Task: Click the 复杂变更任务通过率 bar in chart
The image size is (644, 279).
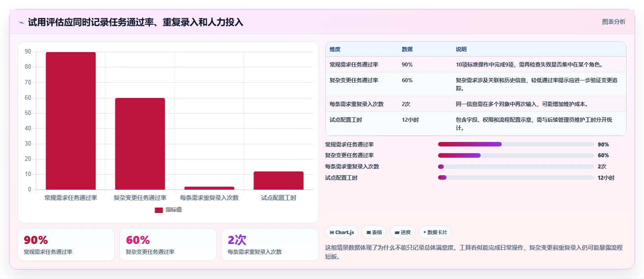Action: (x=140, y=144)
